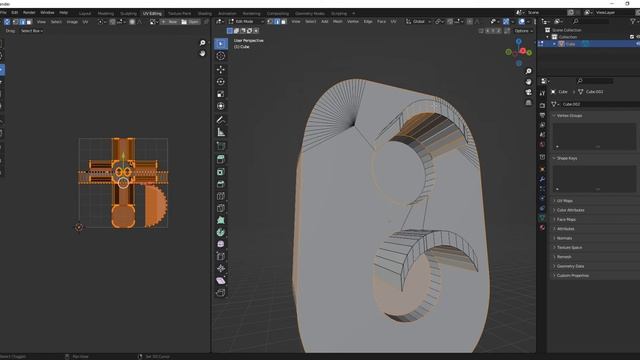Select the Shrink/Fatten tool

click(221, 269)
